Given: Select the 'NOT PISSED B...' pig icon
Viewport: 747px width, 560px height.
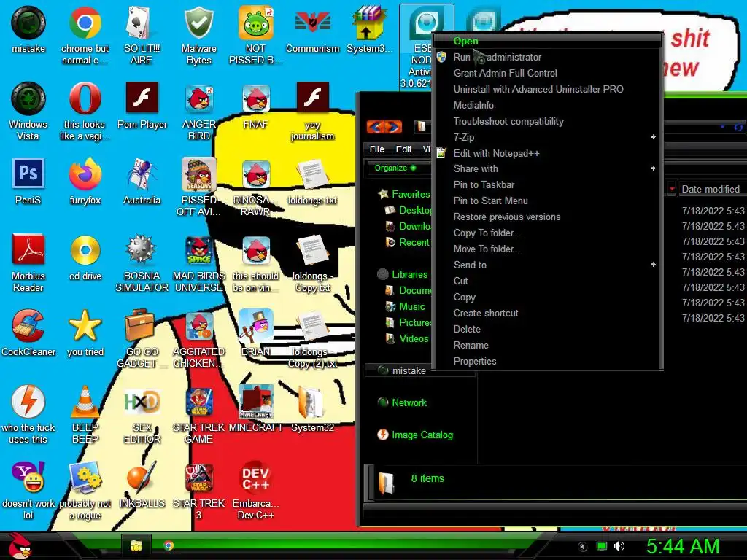Looking at the screenshot, I should [255, 35].
